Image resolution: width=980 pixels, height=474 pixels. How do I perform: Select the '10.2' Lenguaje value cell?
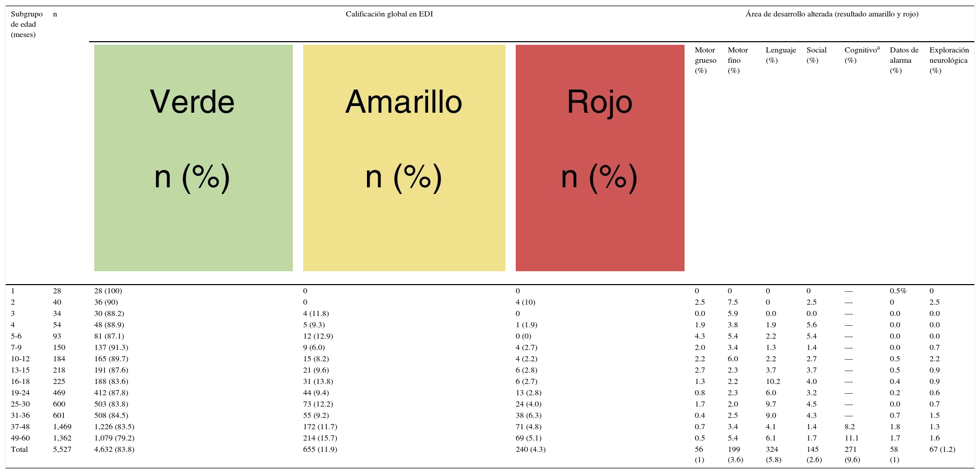coord(773,381)
